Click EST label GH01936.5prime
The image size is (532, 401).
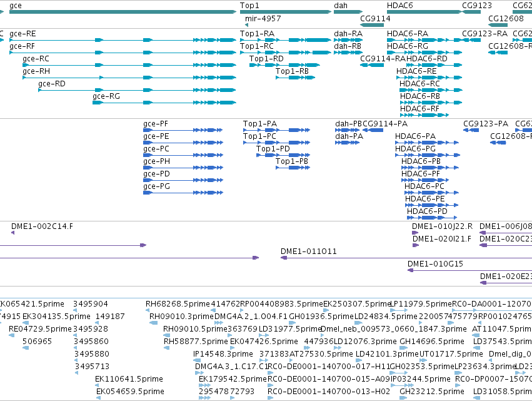tap(321, 317)
